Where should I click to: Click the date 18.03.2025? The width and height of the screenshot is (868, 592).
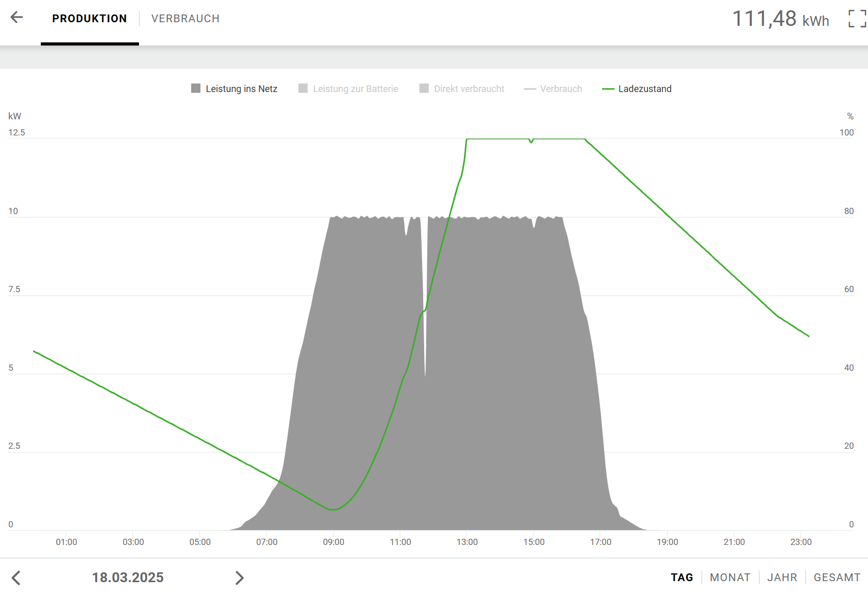[x=128, y=578]
